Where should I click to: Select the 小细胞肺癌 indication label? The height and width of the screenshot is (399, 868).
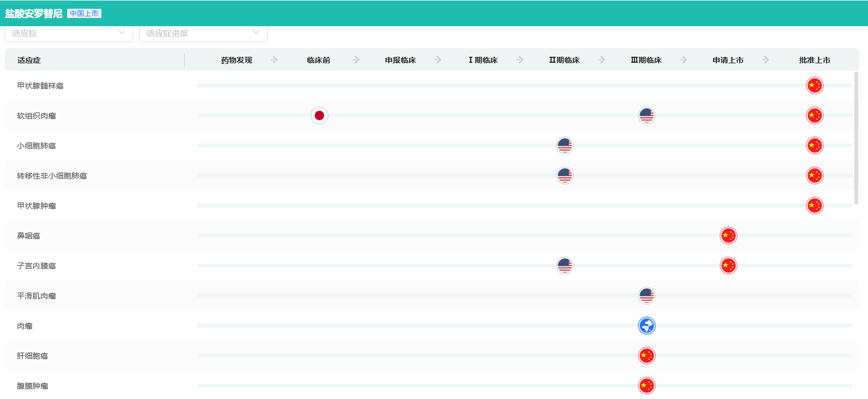[x=37, y=146]
